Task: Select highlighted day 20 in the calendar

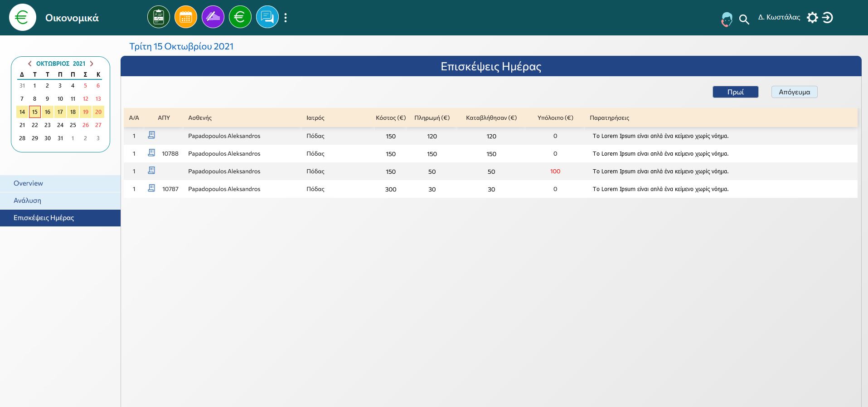Action: [x=98, y=112]
